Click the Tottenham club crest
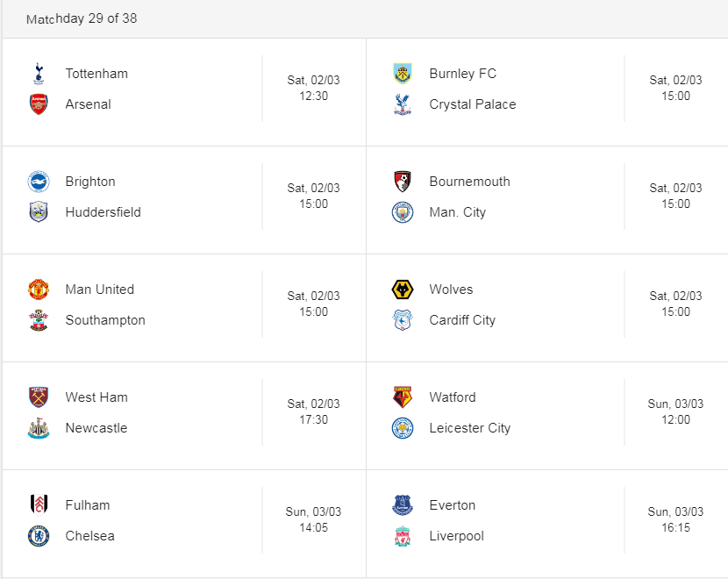This screenshot has height=579, width=728. (39, 74)
